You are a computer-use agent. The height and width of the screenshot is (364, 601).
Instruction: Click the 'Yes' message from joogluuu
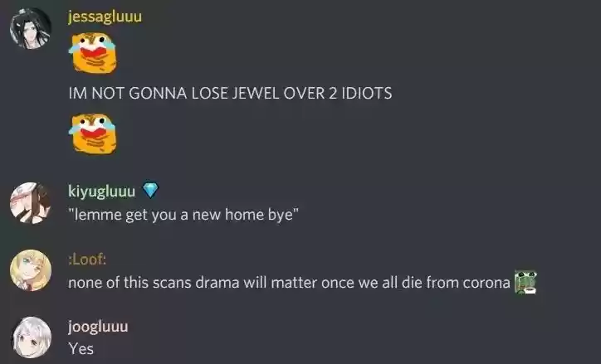(81, 349)
